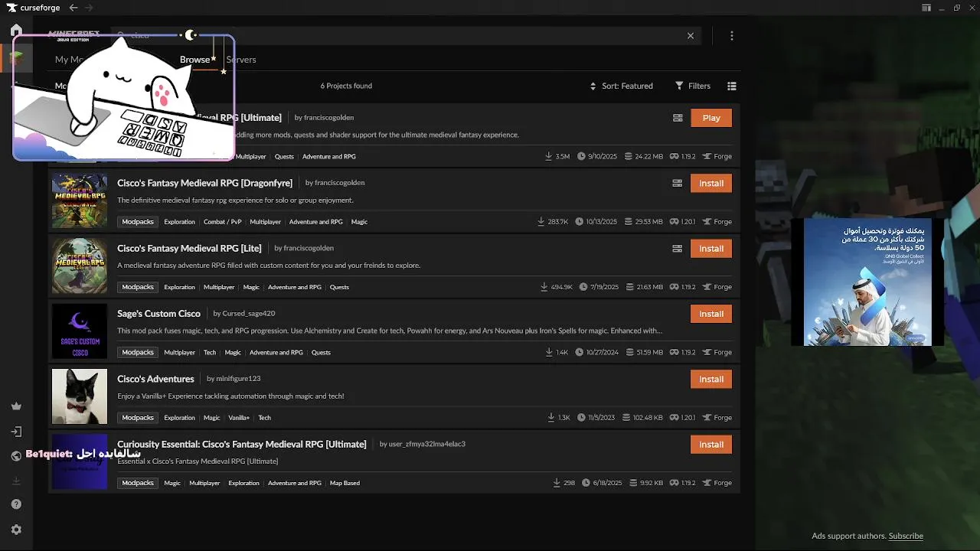Switch to list view layout icon
Screen dimensions: 980x551
pyautogui.click(x=732, y=86)
